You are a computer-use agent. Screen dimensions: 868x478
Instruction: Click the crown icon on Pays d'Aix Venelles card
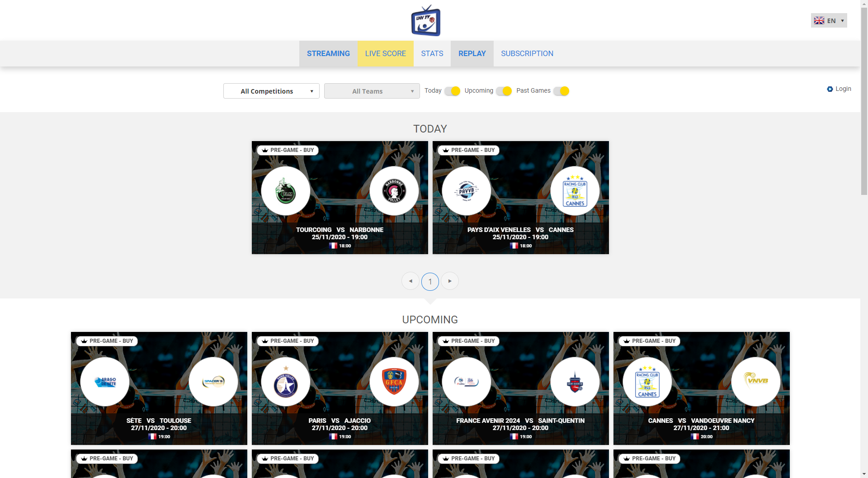pos(446,150)
